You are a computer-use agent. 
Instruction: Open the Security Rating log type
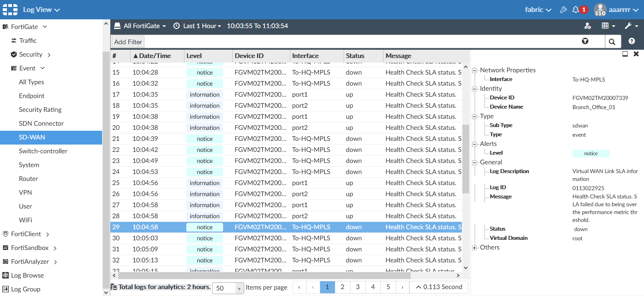click(40, 110)
